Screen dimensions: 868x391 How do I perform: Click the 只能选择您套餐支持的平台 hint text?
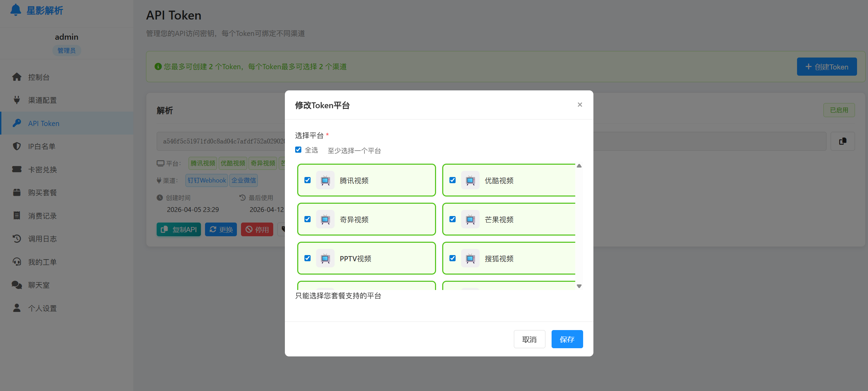pos(338,295)
